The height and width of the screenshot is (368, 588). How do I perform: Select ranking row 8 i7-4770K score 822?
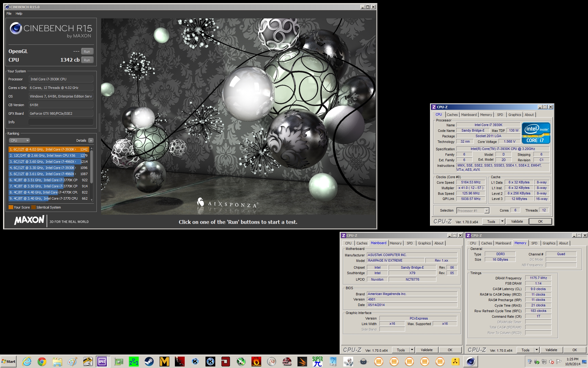click(49, 192)
